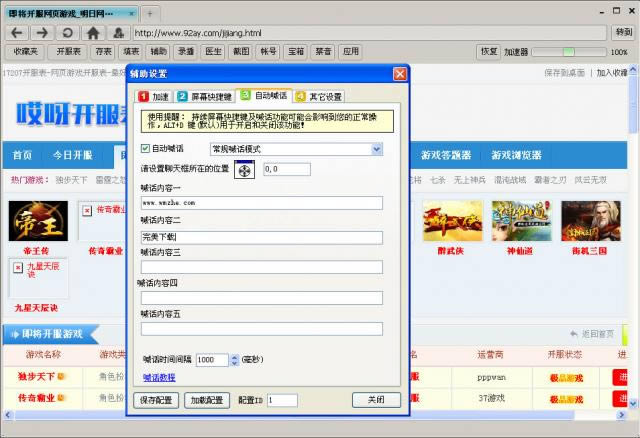640x438 pixels.
Task: Click the 加载配置 button
Action: [208, 400]
